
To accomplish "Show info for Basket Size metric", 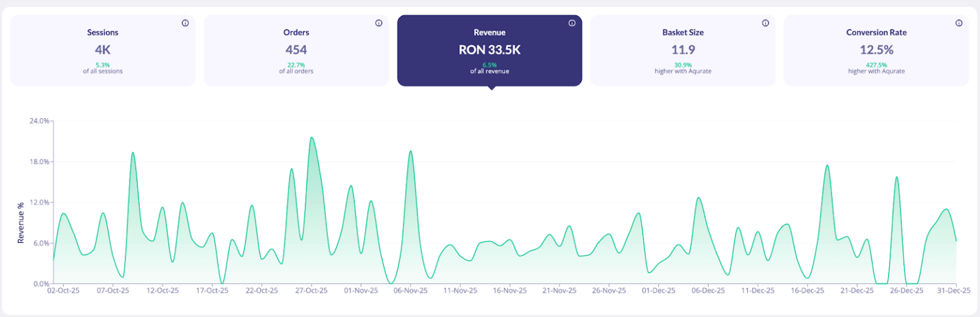I will (765, 23).
